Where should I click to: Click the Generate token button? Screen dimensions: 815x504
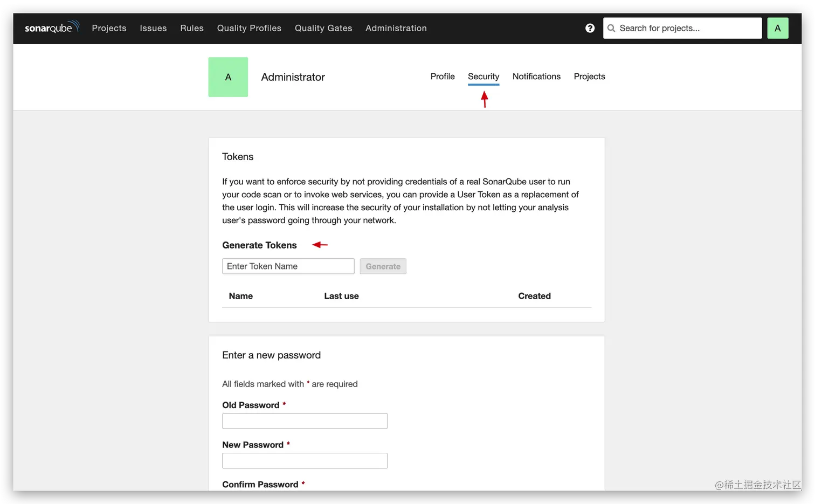point(383,266)
